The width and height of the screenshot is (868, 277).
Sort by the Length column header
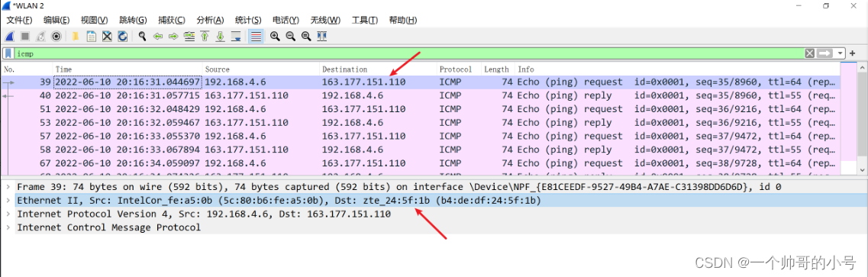[x=498, y=69]
